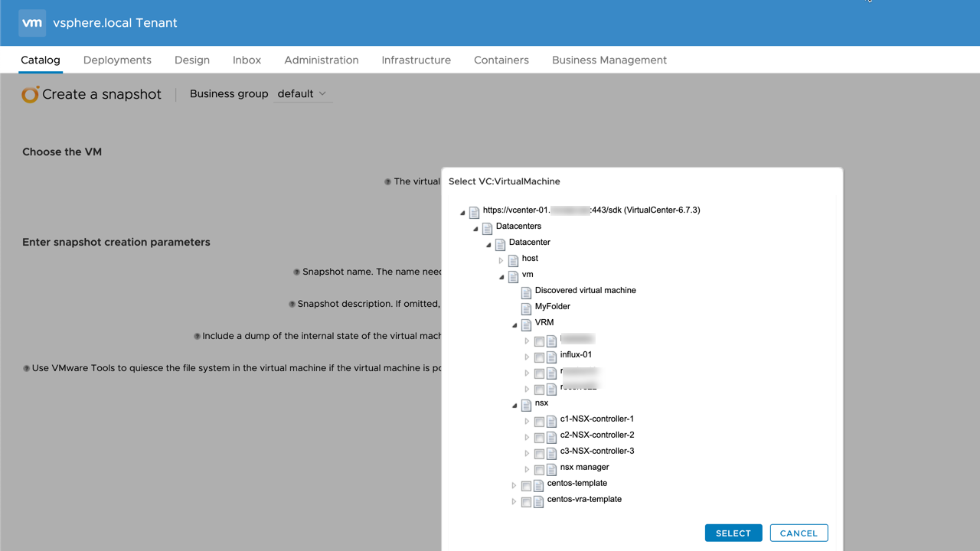Expand the nsx manager node
This screenshot has width=980, height=551.
coord(527,470)
